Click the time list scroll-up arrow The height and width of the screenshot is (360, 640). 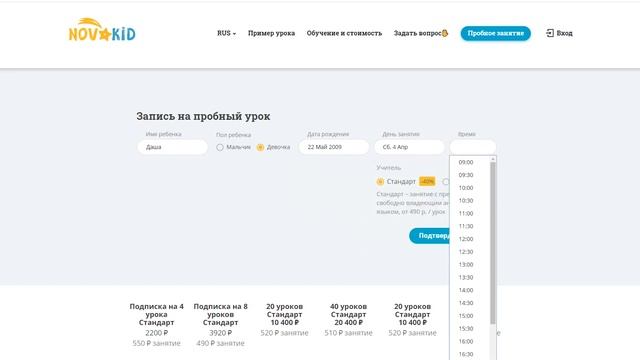pos(493,159)
